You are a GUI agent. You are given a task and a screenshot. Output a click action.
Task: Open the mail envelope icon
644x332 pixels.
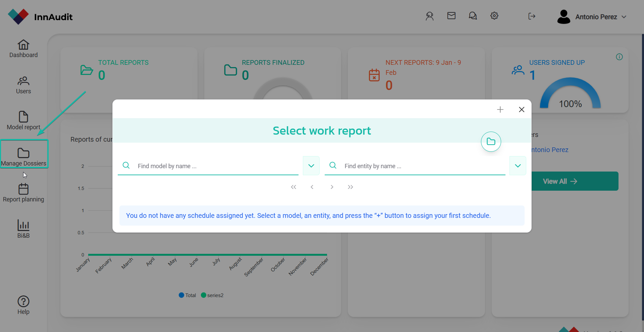coord(451,16)
